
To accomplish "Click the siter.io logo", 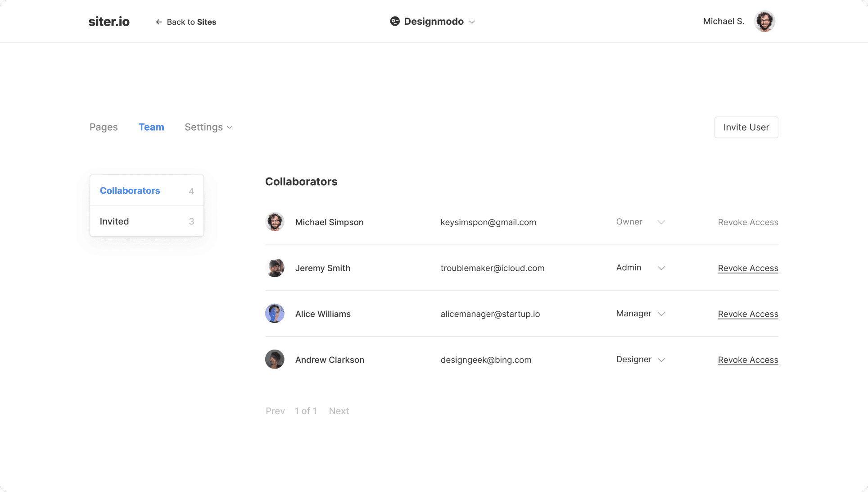I will pyautogui.click(x=109, y=22).
